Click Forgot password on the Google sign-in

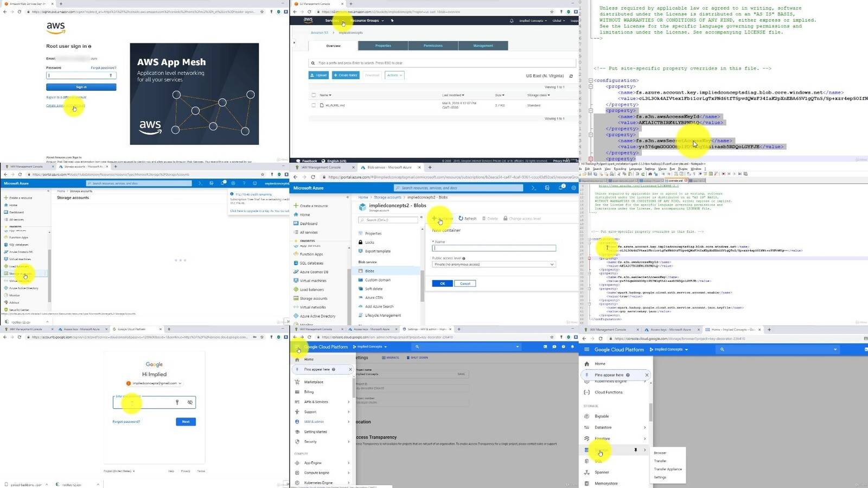click(x=126, y=422)
